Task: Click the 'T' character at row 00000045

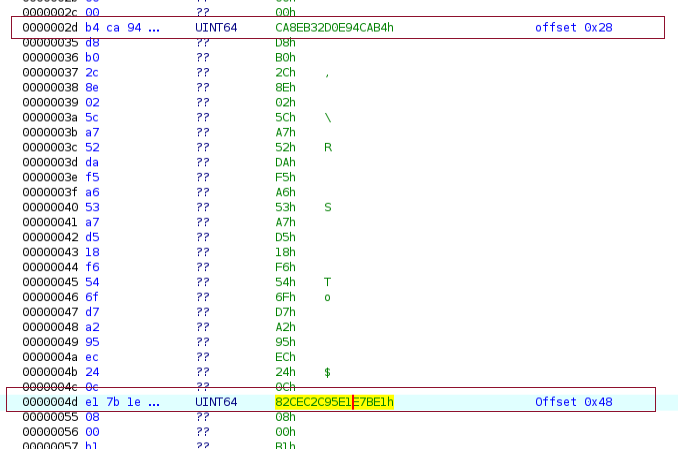Action: (x=327, y=282)
